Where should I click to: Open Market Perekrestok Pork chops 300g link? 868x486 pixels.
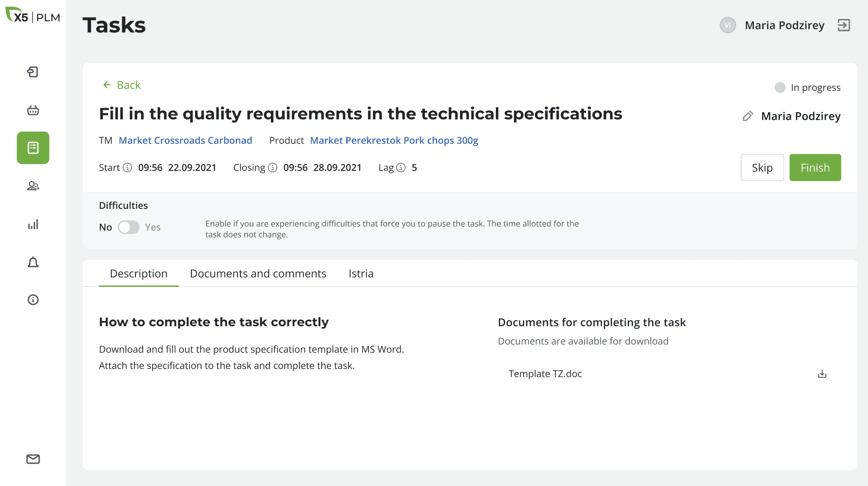click(394, 140)
